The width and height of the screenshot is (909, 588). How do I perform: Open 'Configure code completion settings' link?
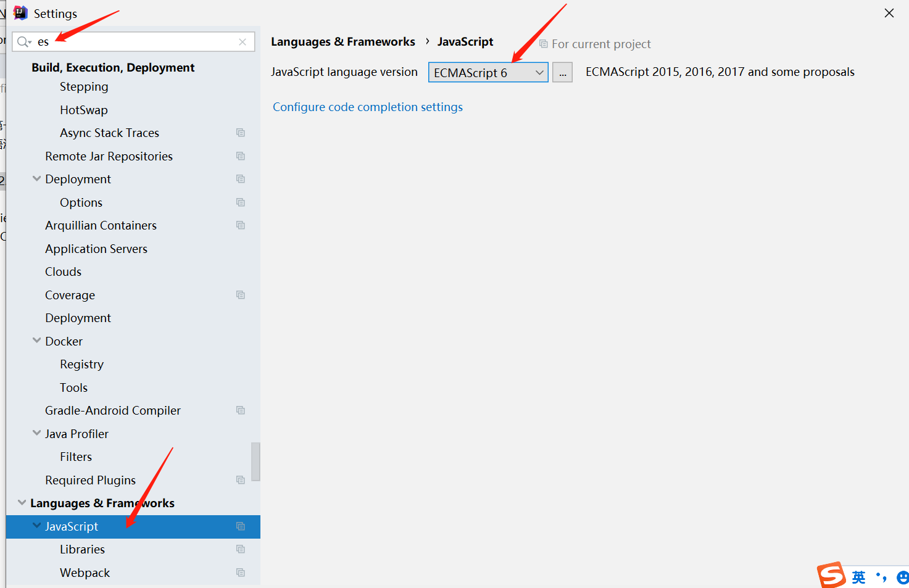coord(368,107)
